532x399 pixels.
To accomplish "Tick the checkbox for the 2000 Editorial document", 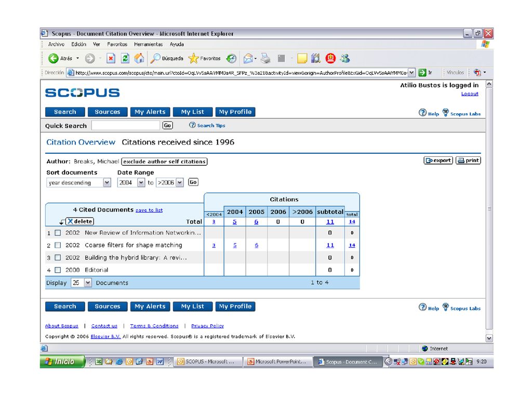I will pos(58,270).
